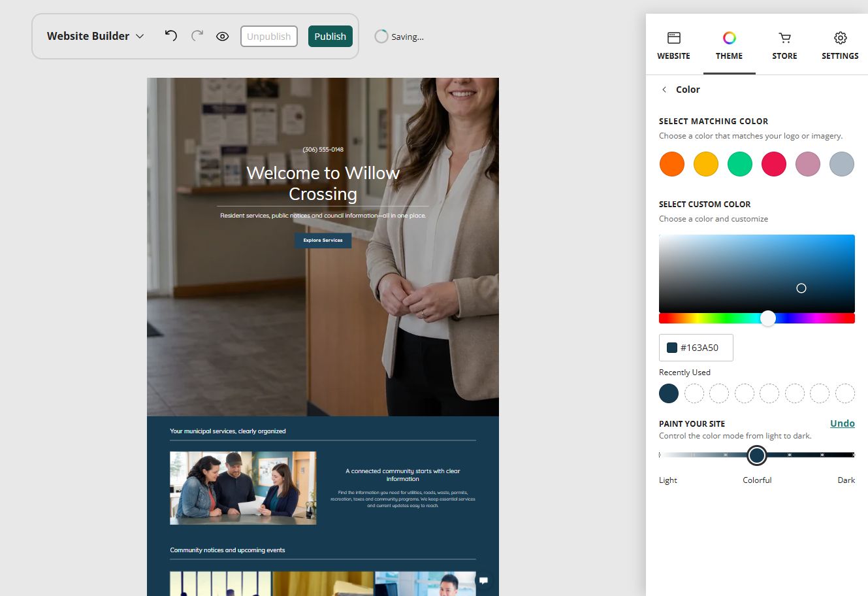
Task: Select the crimson red matching color
Action: coord(774,164)
